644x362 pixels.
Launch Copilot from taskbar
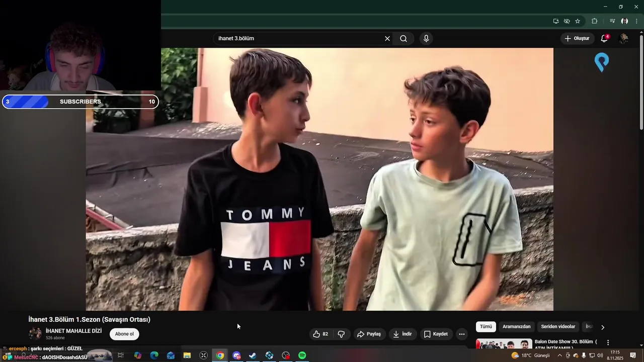pos(137,355)
